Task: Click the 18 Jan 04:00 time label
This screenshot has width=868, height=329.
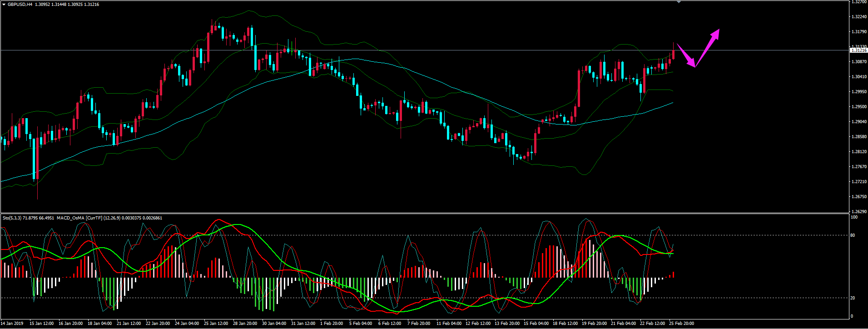Action: tap(100, 324)
